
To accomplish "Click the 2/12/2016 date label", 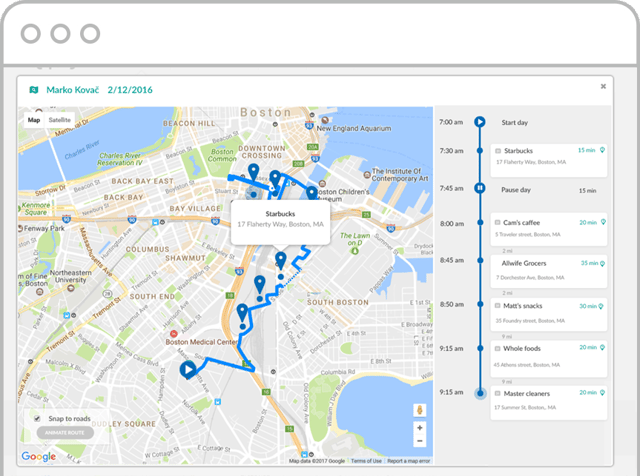I will point(130,90).
